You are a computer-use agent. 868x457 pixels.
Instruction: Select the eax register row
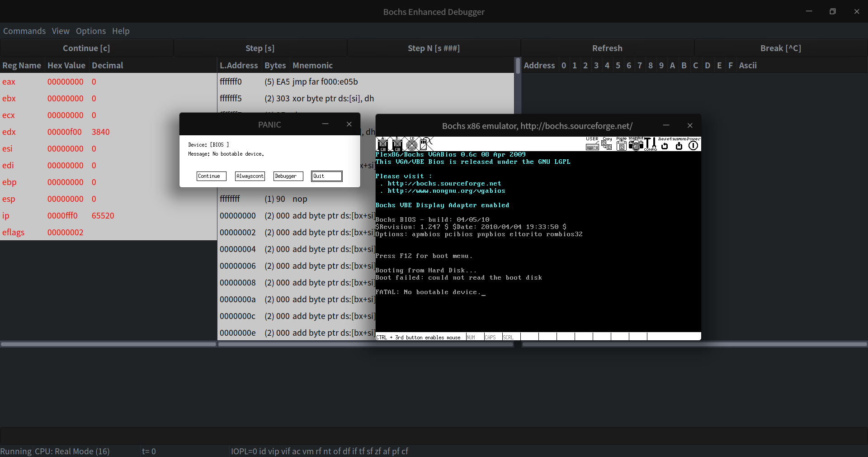(x=108, y=81)
